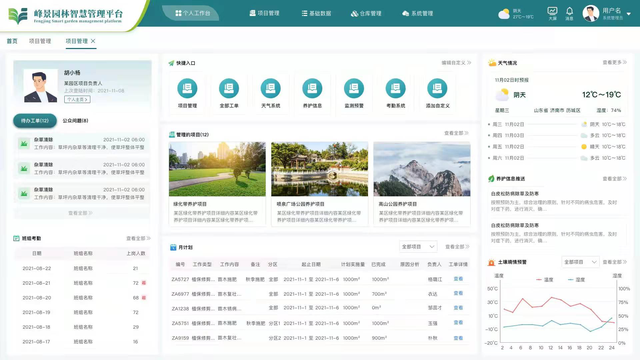
Task: Click 查看 for plan ZA9159
Action: (x=458, y=338)
